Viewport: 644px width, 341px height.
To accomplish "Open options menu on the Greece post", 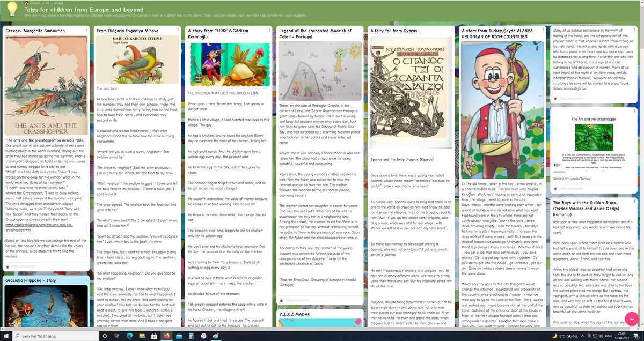I will [87, 29].
